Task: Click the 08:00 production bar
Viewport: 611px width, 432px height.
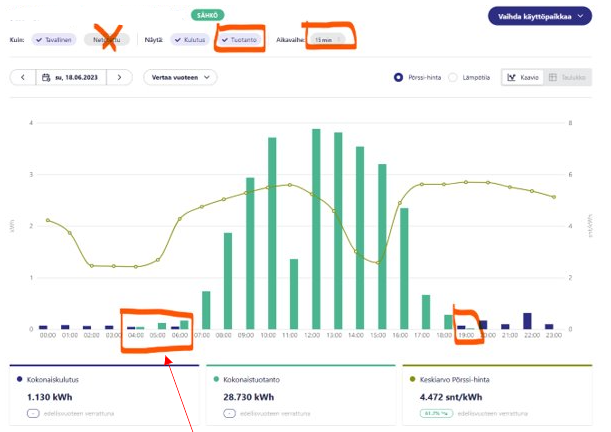Action: click(228, 281)
